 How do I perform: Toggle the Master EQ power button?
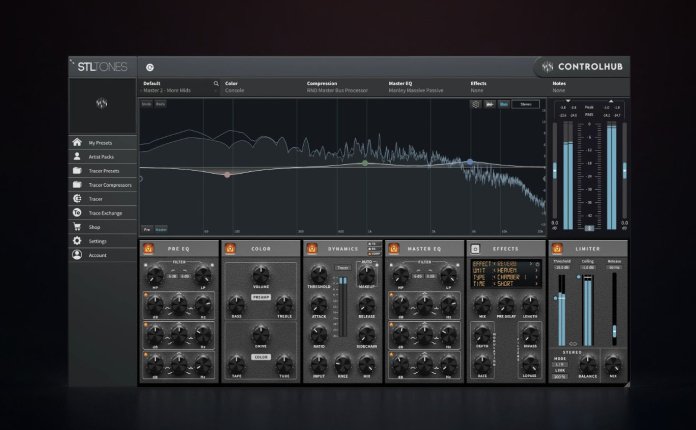pos(394,249)
